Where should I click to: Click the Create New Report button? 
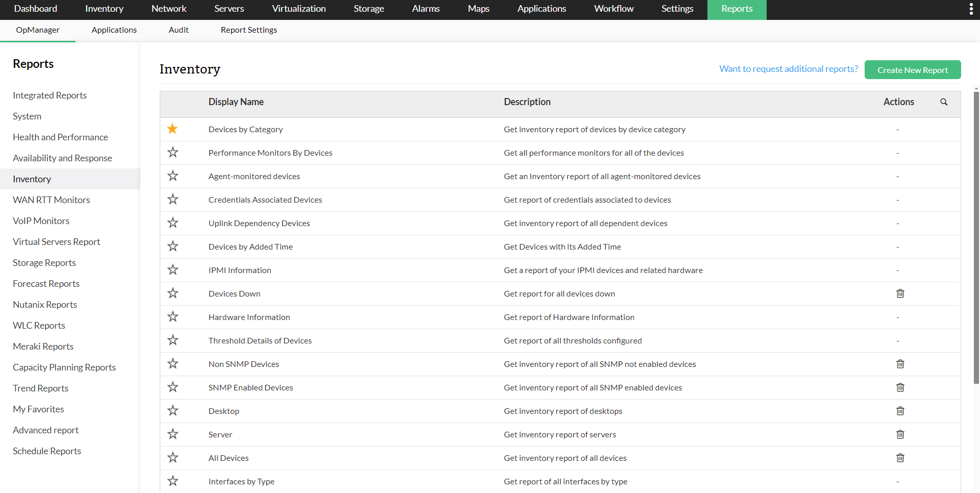pyautogui.click(x=913, y=69)
